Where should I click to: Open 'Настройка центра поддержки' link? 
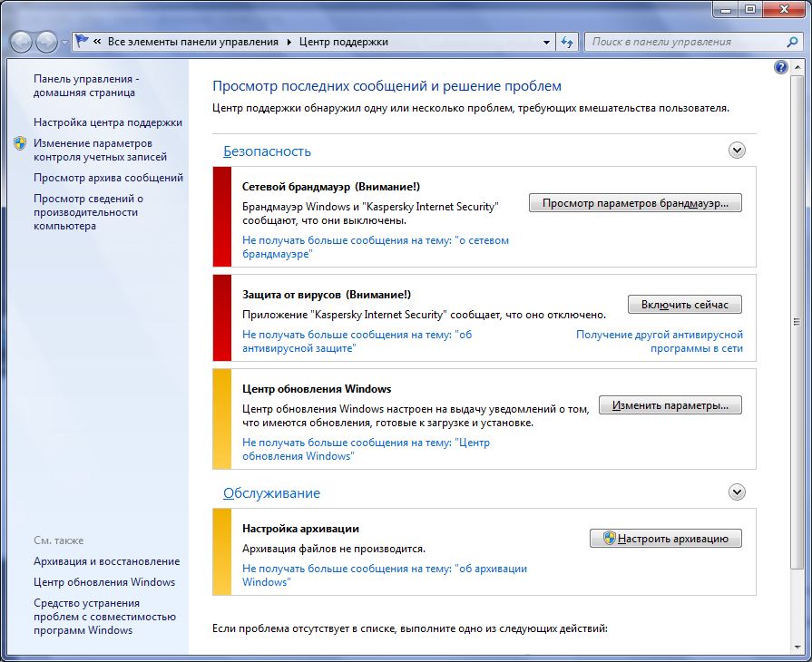pos(108,122)
